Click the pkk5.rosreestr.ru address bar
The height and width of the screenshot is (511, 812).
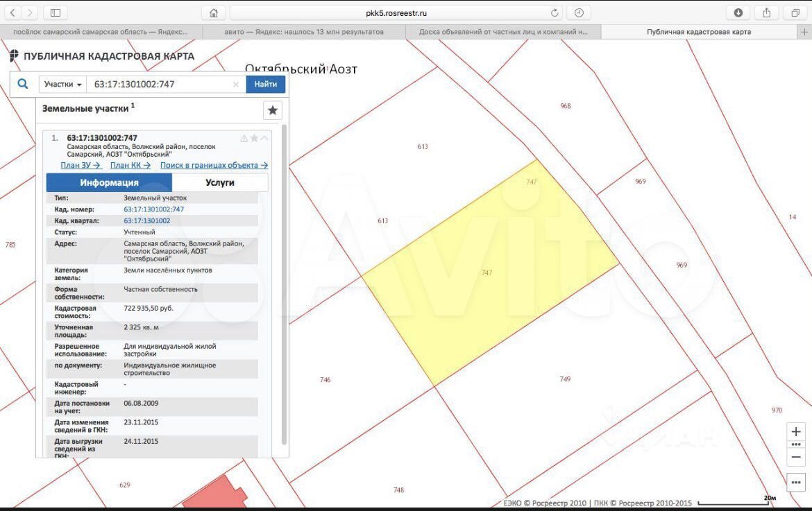[396, 13]
